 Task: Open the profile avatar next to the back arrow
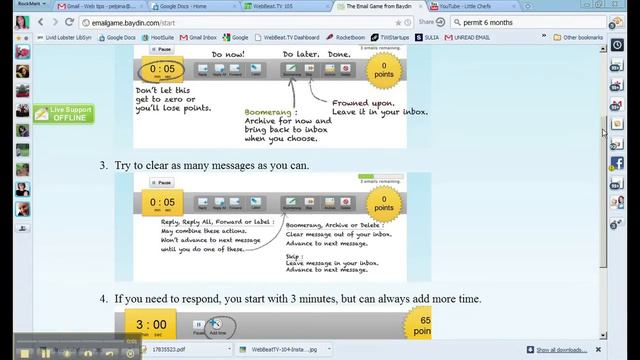pos(22,22)
